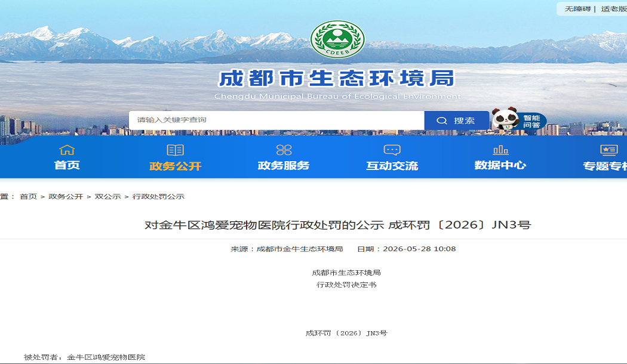Viewport: 627px width, 364px height.
Task: Open the 政务服务 navigation tab
Action: 284,165
